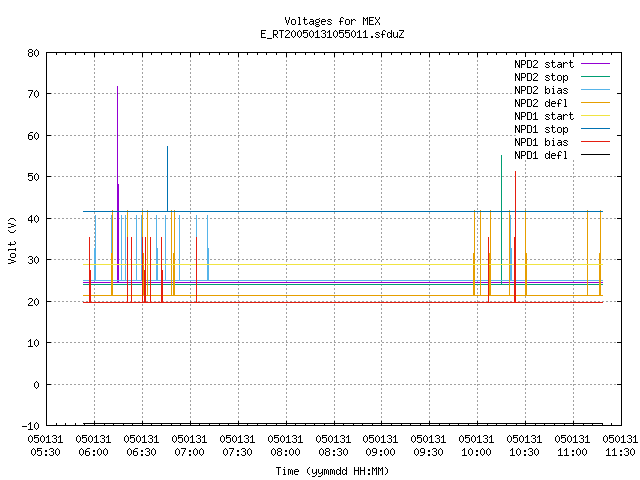Click the red spike peak near 51 V
The width and height of the screenshot is (640, 480).
tap(516, 172)
